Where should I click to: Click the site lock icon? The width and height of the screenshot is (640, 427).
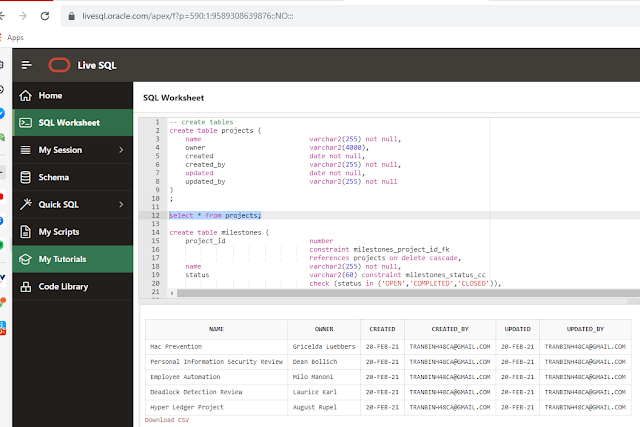[71, 16]
